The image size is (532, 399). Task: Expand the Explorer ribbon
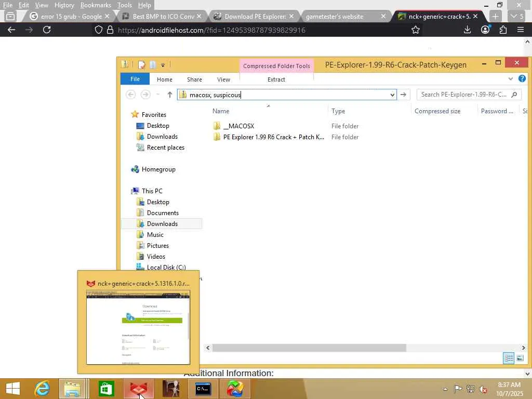pyautogui.click(x=510, y=79)
